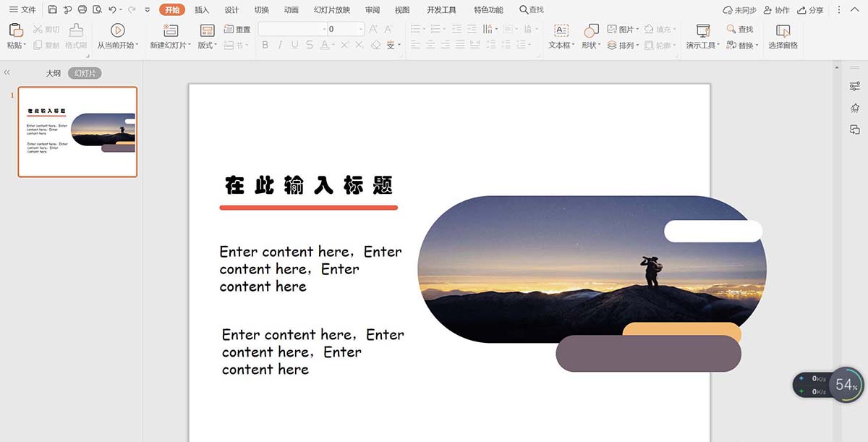Click the Redo arrow icon
Image resolution: width=868 pixels, height=442 pixels.
132,10
